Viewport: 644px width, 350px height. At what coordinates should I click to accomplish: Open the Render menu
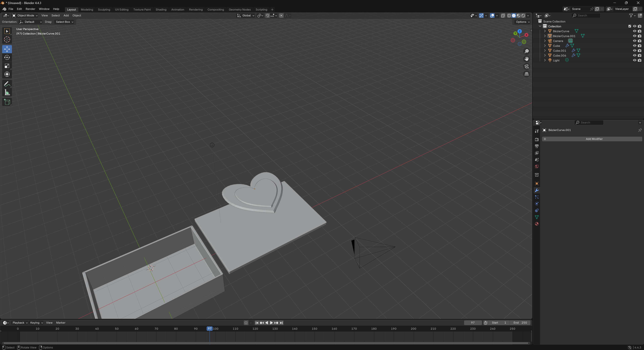point(30,9)
